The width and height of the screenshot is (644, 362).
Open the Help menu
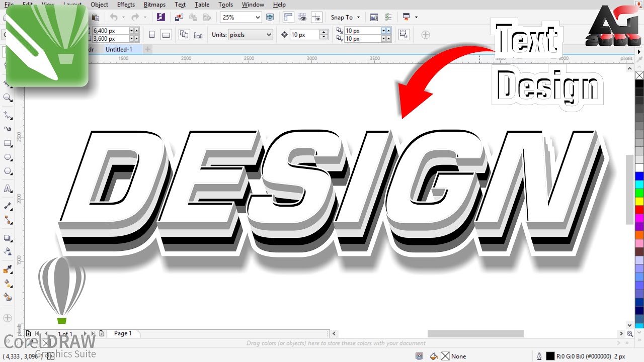pos(279,5)
